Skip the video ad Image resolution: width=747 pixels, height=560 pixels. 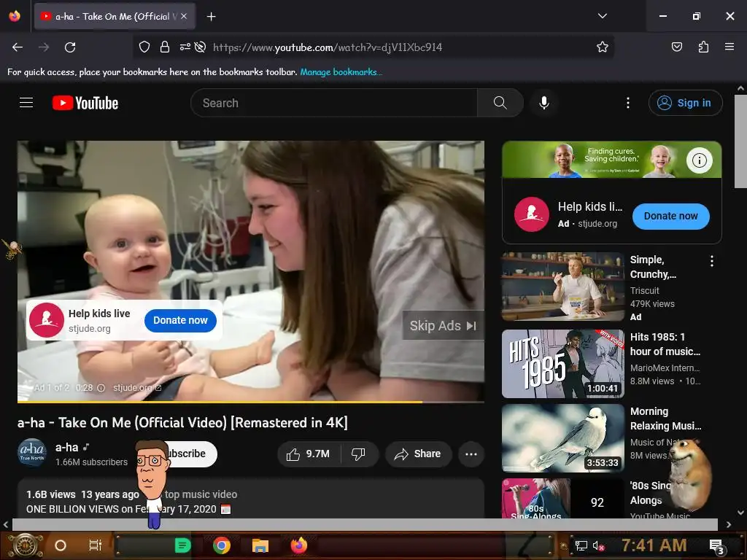pyautogui.click(x=443, y=326)
